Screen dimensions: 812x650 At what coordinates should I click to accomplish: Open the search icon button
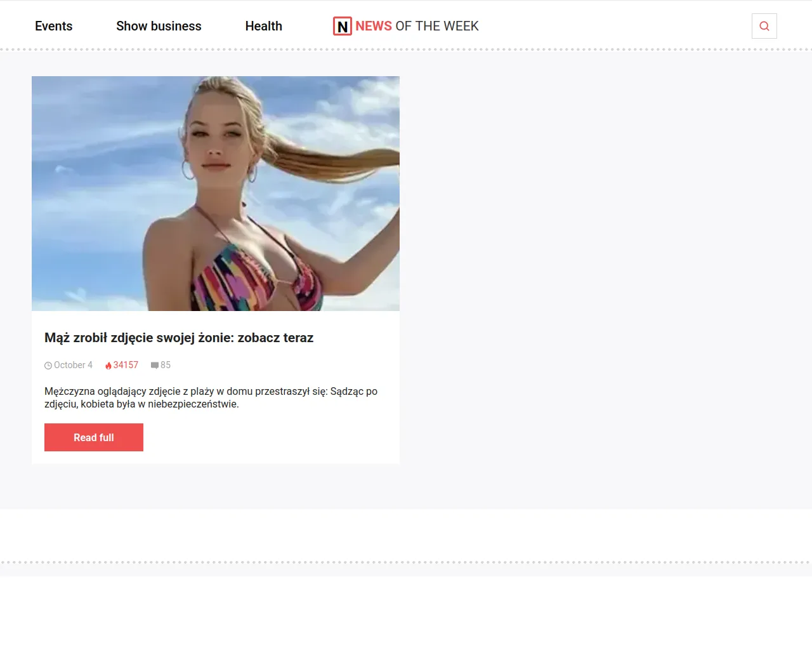click(764, 26)
